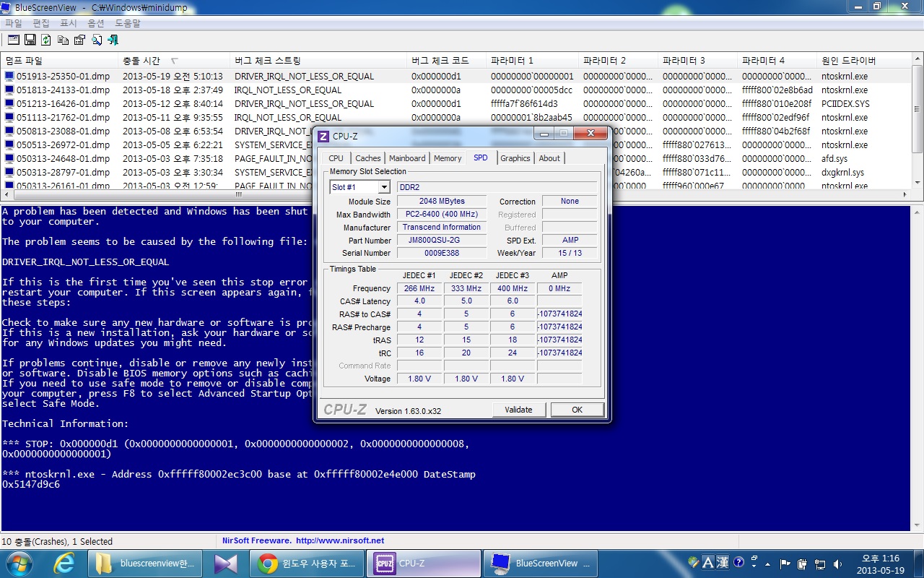Click the Save Selected Items floppy icon
The width and height of the screenshot is (924, 578).
click(30, 40)
